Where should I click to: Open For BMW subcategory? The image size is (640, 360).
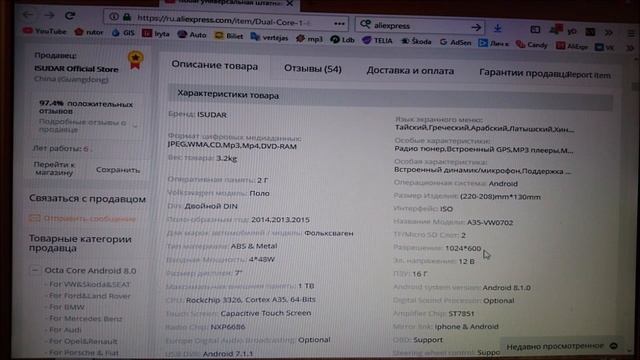click(67, 307)
